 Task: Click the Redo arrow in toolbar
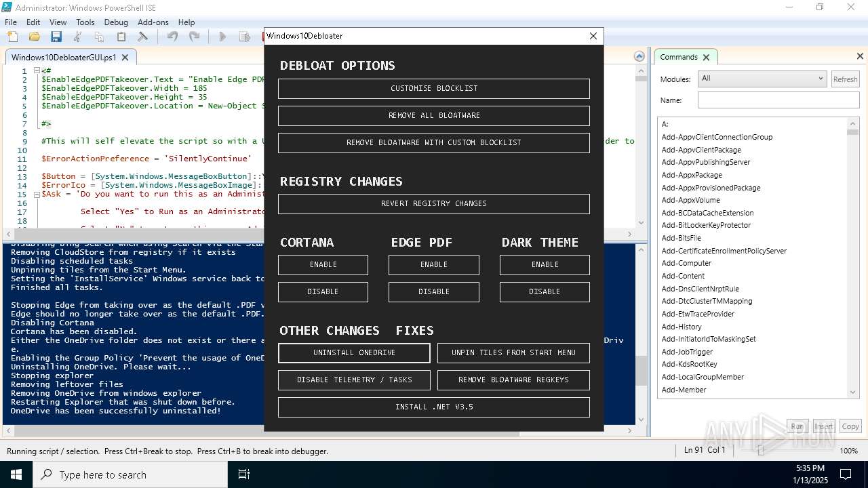click(x=194, y=37)
